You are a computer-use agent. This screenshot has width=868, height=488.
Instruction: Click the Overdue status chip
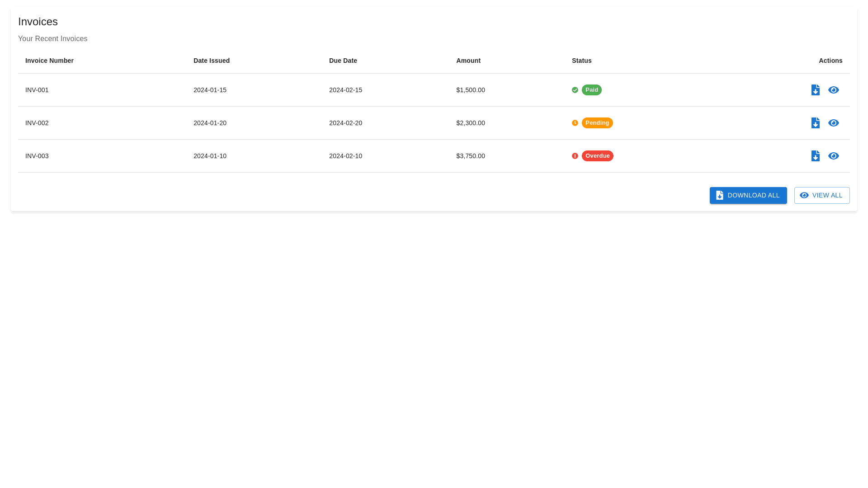coord(597,156)
